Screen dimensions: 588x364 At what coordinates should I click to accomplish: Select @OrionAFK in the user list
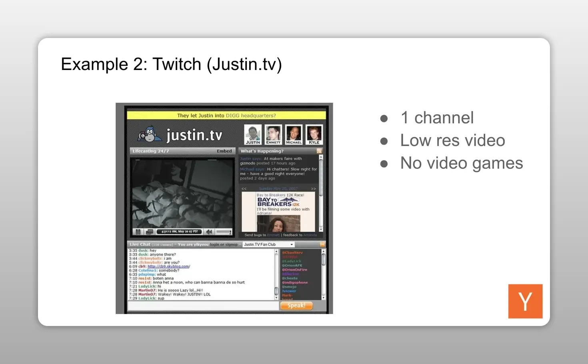pyautogui.click(x=292, y=266)
